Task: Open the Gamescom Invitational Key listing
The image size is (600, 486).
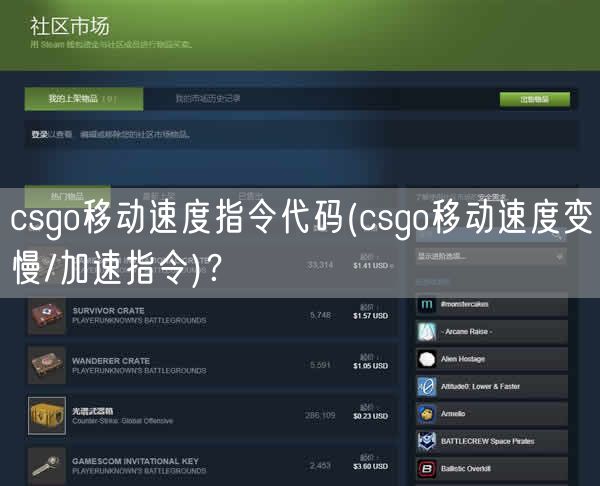Action: click(212, 466)
